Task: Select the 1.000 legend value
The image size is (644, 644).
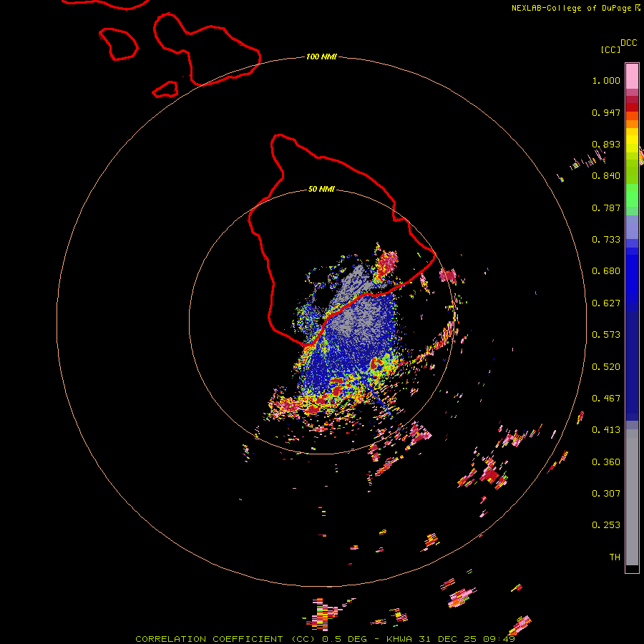Action: (x=606, y=80)
